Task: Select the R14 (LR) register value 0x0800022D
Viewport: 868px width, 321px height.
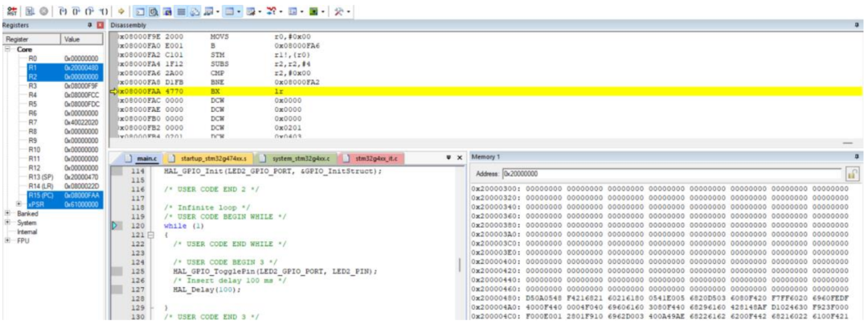Action: (x=81, y=186)
